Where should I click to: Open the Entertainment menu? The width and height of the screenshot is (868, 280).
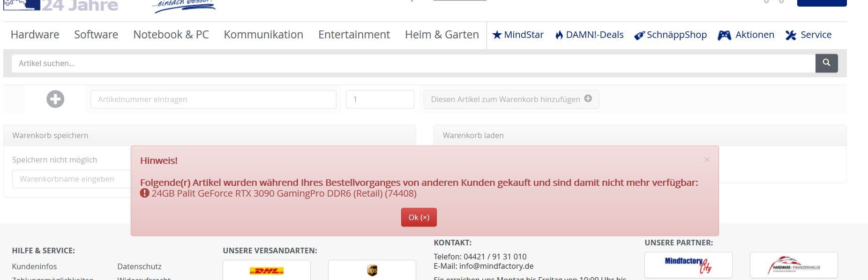354,35
